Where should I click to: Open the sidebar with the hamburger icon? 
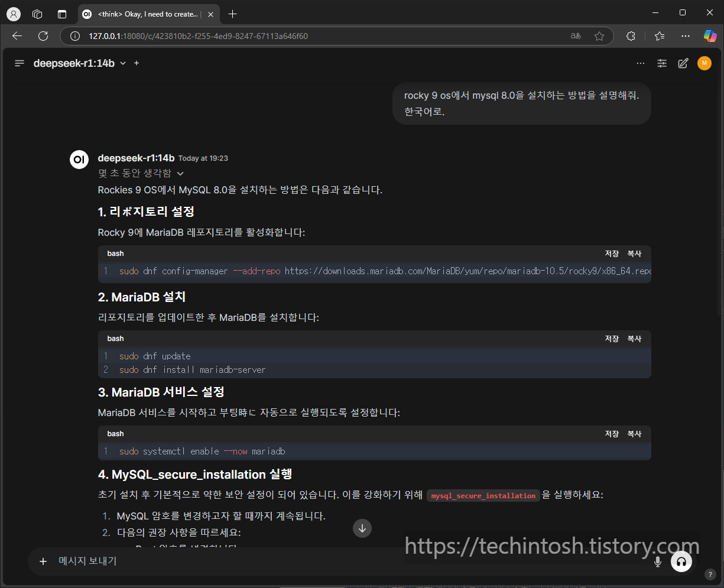pos(19,63)
